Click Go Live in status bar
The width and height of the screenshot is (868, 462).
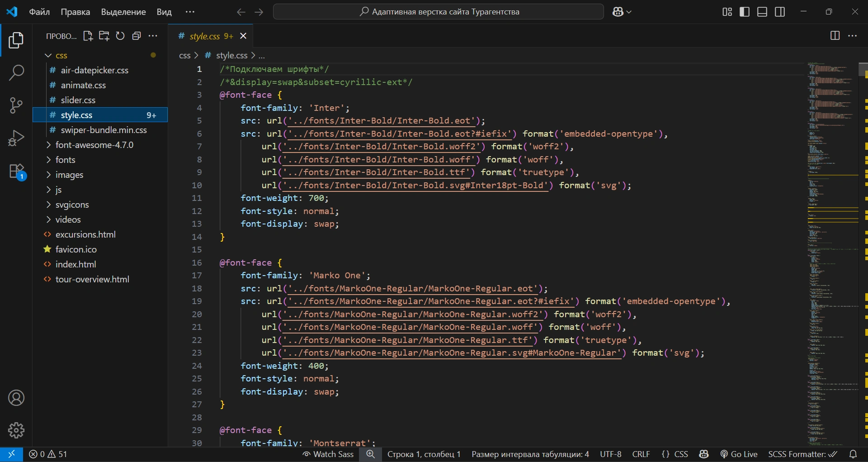pyautogui.click(x=739, y=454)
